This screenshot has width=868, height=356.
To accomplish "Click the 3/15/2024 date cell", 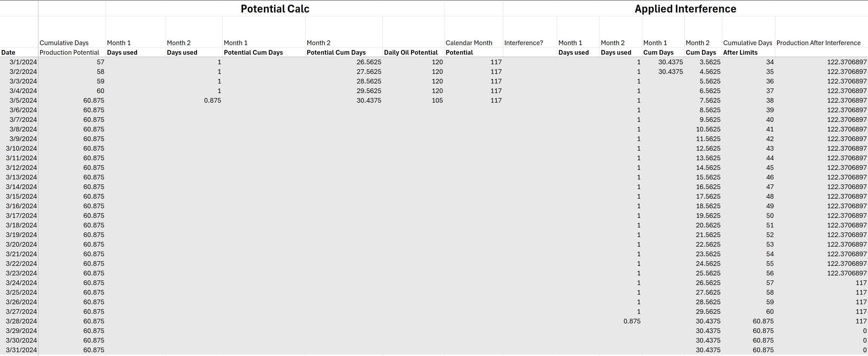I will [21, 196].
